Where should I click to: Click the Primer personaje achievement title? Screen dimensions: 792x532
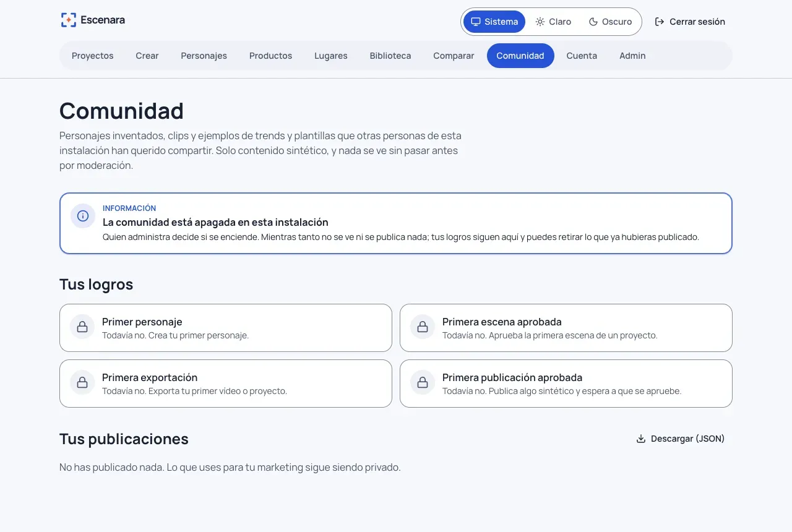coord(142,322)
